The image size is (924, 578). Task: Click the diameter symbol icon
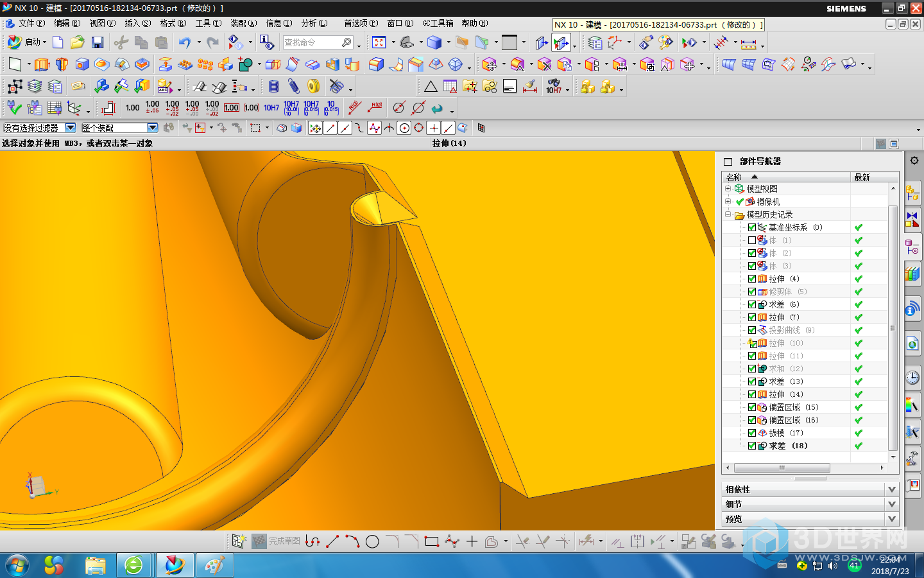click(398, 108)
